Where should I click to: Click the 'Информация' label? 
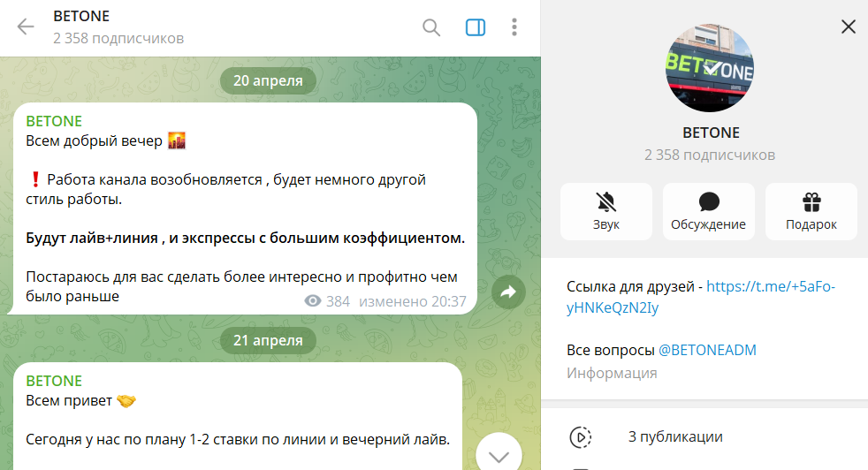(x=612, y=373)
